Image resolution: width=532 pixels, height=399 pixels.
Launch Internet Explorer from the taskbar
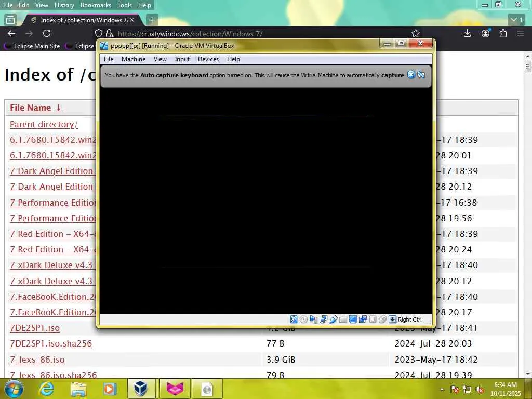(46, 389)
